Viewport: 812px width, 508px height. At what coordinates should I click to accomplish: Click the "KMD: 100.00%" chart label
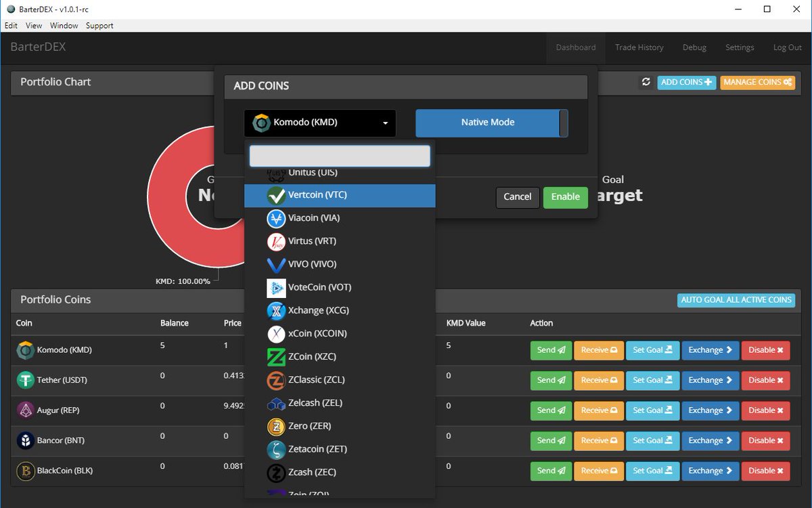point(183,281)
